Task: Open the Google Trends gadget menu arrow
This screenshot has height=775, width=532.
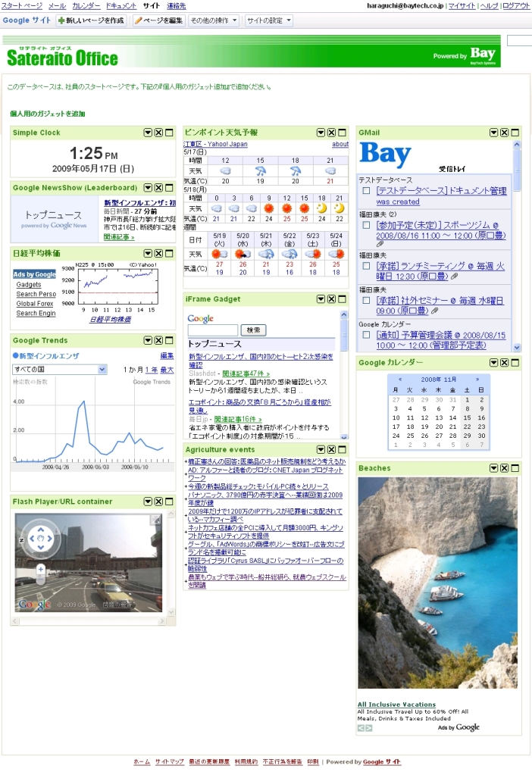Action: point(148,341)
